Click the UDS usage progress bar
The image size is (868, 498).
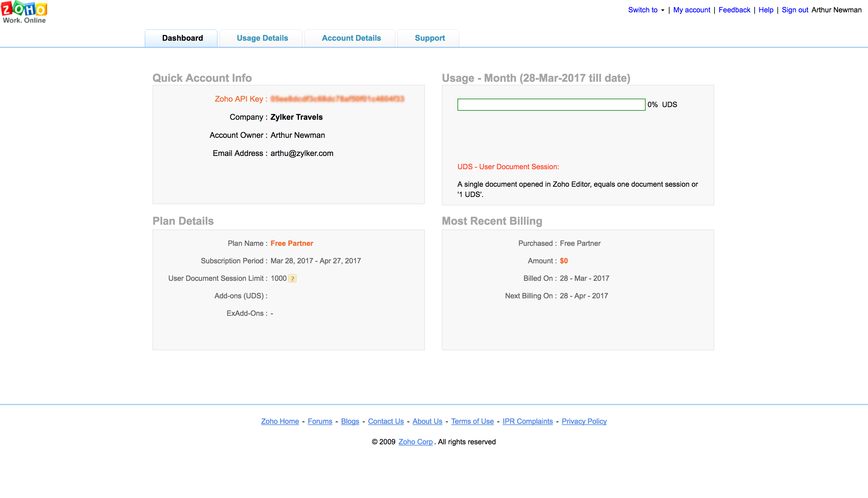551,105
